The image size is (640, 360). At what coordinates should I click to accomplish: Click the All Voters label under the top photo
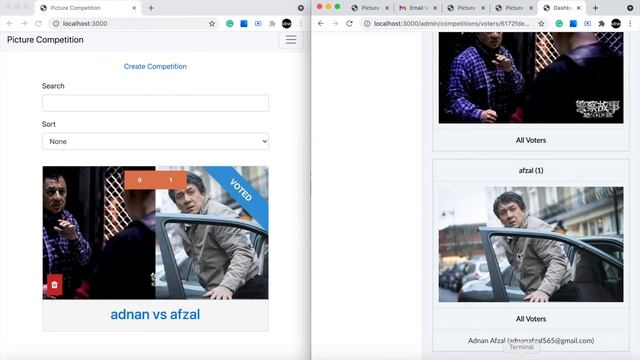click(531, 140)
